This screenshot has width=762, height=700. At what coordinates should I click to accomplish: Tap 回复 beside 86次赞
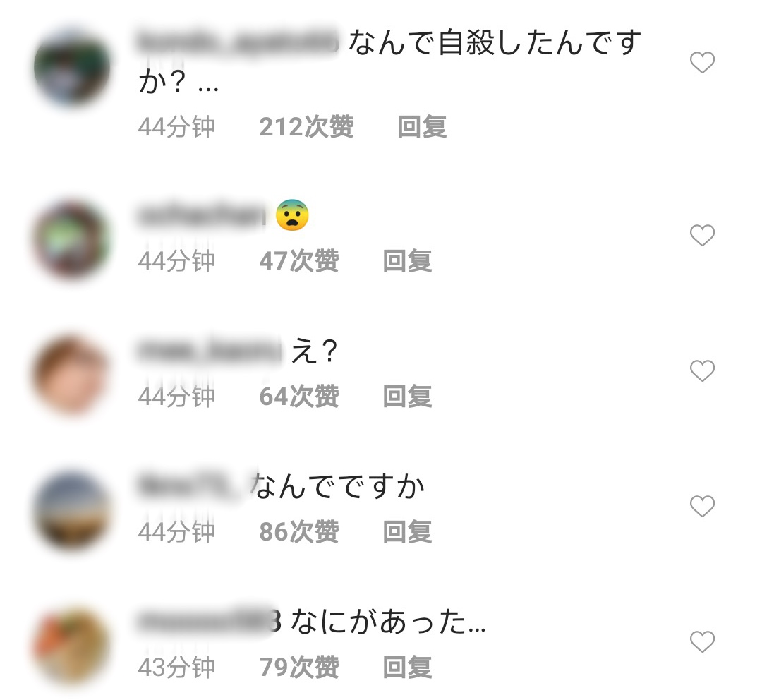[x=407, y=532]
